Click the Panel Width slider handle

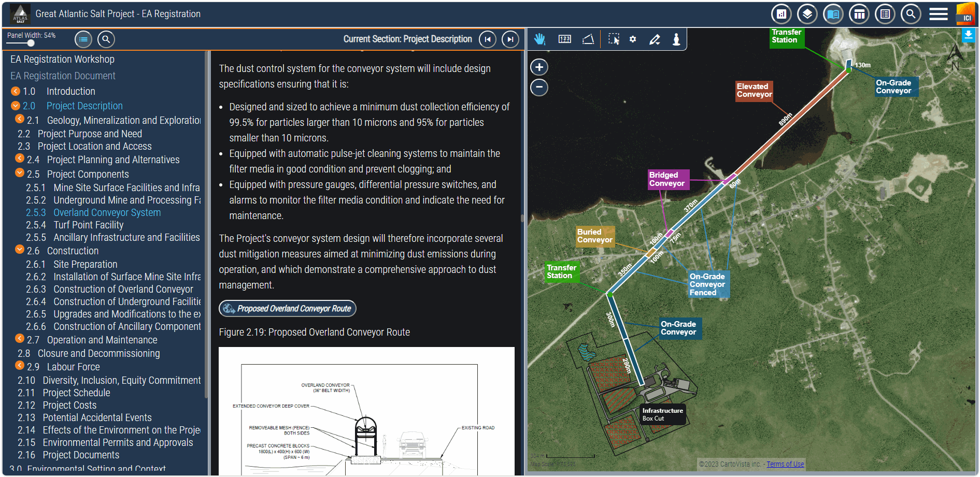[31, 44]
